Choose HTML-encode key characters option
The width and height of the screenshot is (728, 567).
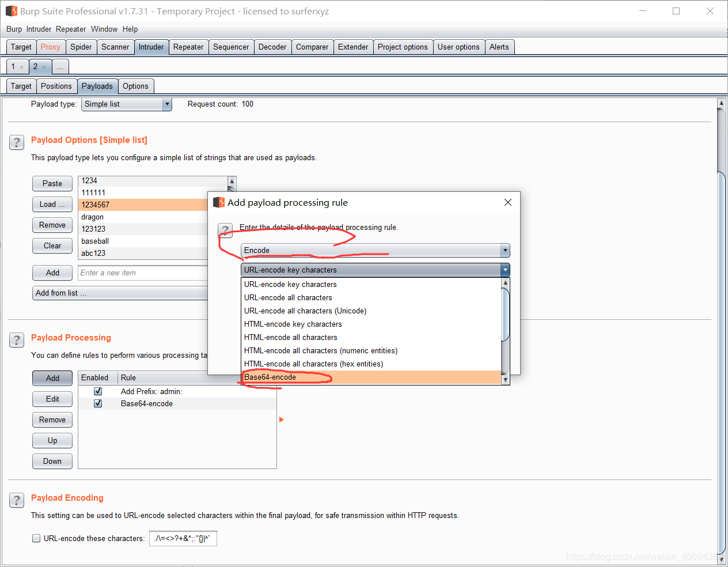pyautogui.click(x=371, y=324)
